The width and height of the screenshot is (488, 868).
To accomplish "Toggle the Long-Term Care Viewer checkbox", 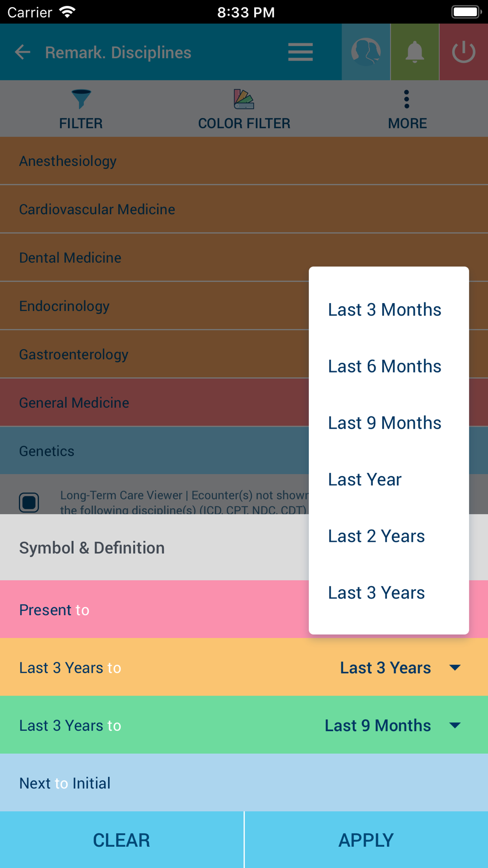I will [29, 502].
